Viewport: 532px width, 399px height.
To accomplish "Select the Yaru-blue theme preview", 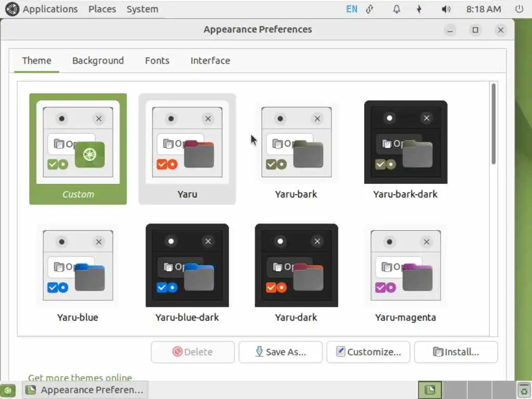I will coord(78,265).
